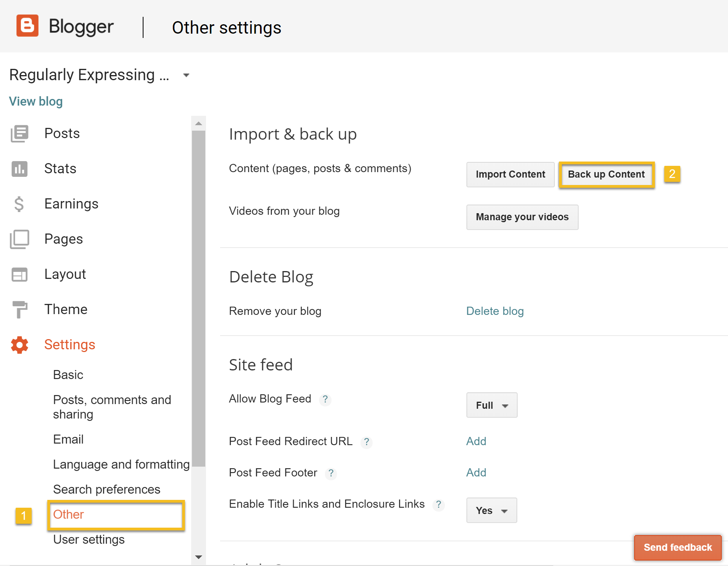
Task: Open Search preferences settings
Action: 106,489
